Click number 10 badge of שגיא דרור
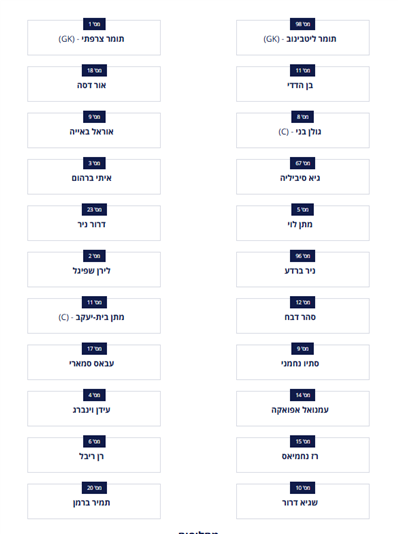This screenshot has width=398, height=534. (303, 488)
